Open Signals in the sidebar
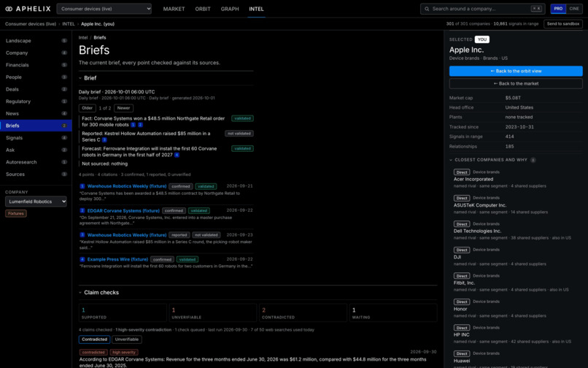 tap(36, 138)
